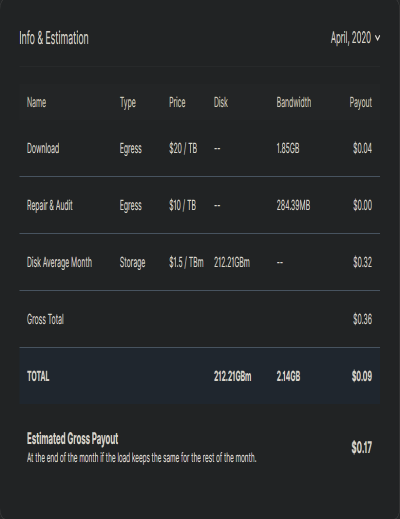Screen dimensions: 400x519
Task: Click the $0.17 estimated payout value
Action: (361, 447)
